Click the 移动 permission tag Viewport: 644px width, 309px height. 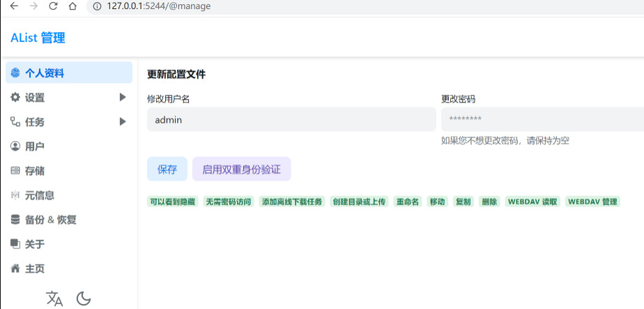pos(438,202)
